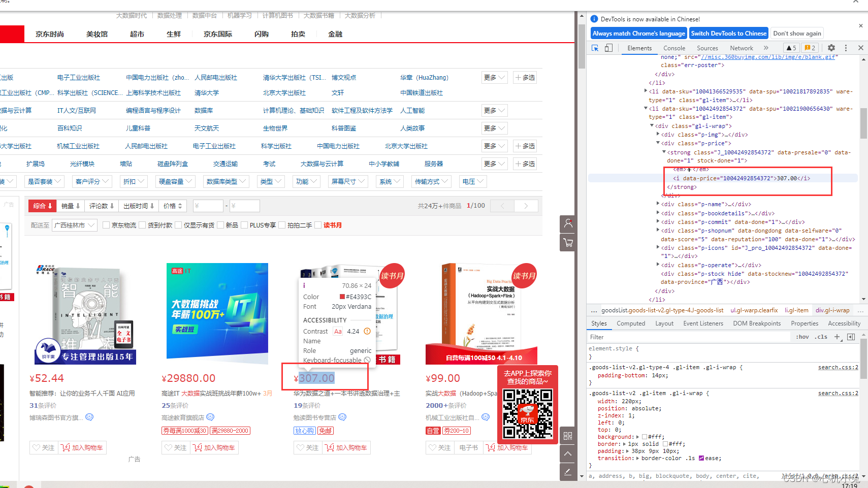Check the 拍拍二手 checkbox
This screenshot has height=488, width=868.
pos(282,225)
